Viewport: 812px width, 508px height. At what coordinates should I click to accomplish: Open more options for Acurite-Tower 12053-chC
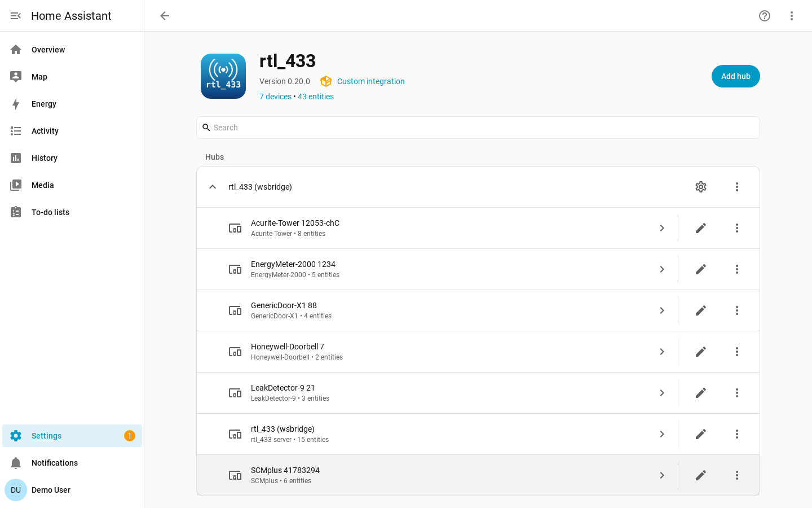tap(737, 228)
